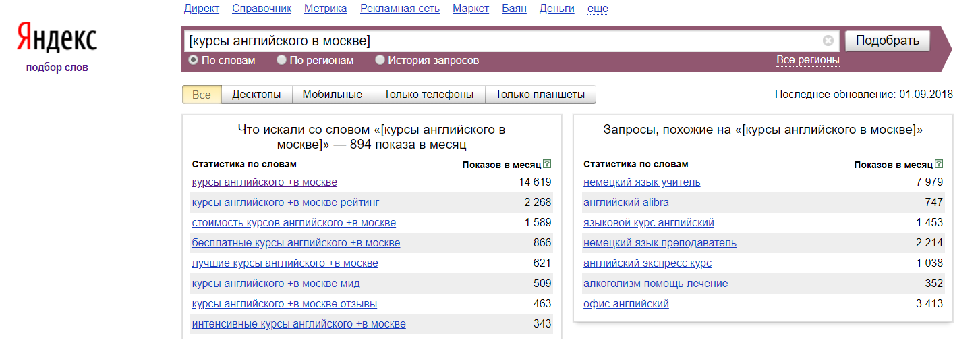Open query 'интенсивные курсы английского +в москве'
The height and width of the screenshot is (339, 980).
299,324
